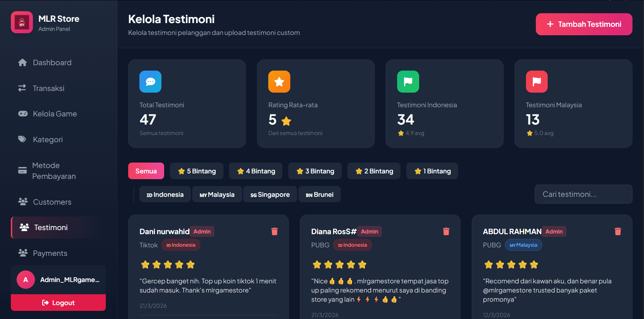Click the star rating on Diana RosS# card
This screenshot has width=644, height=319.
(339, 265)
